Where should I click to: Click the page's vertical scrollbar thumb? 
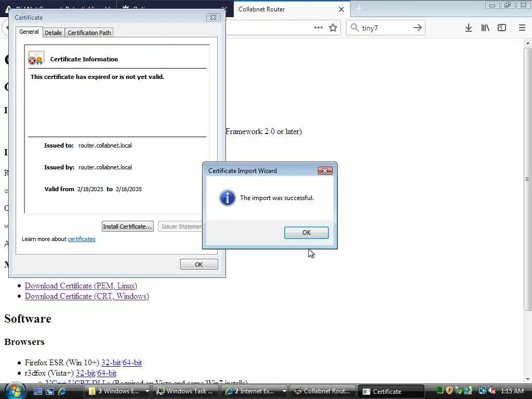tap(527, 179)
